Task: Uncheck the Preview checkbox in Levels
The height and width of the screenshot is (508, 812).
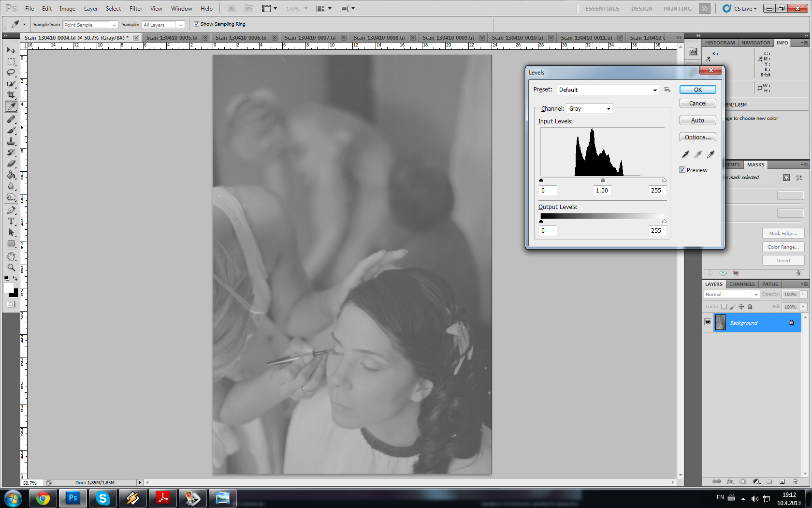Action: [x=682, y=170]
